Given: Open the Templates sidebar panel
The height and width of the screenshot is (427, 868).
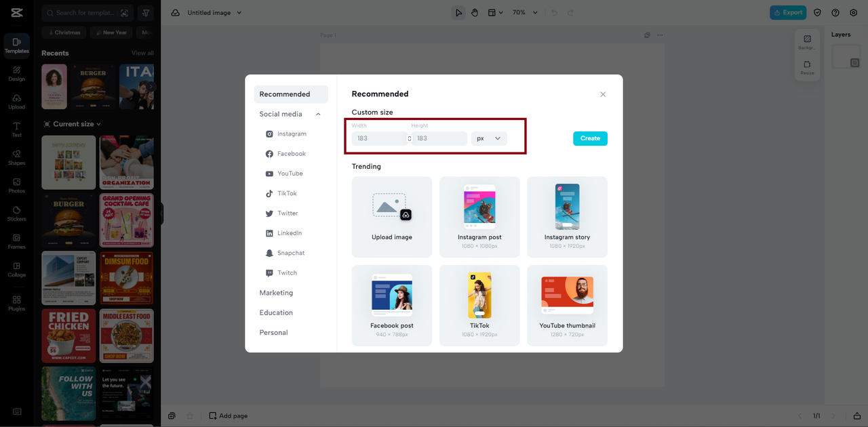Looking at the screenshot, I should pyautogui.click(x=16, y=45).
